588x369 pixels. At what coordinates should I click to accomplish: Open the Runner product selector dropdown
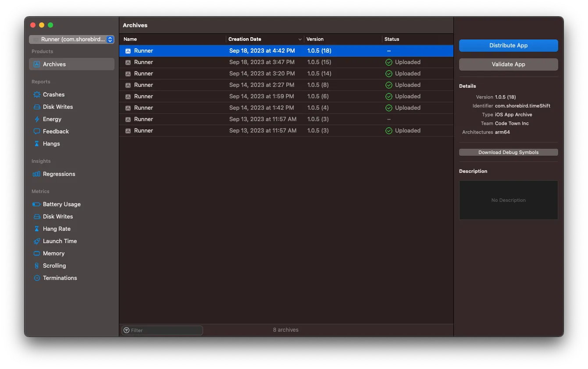click(x=71, y=39)
